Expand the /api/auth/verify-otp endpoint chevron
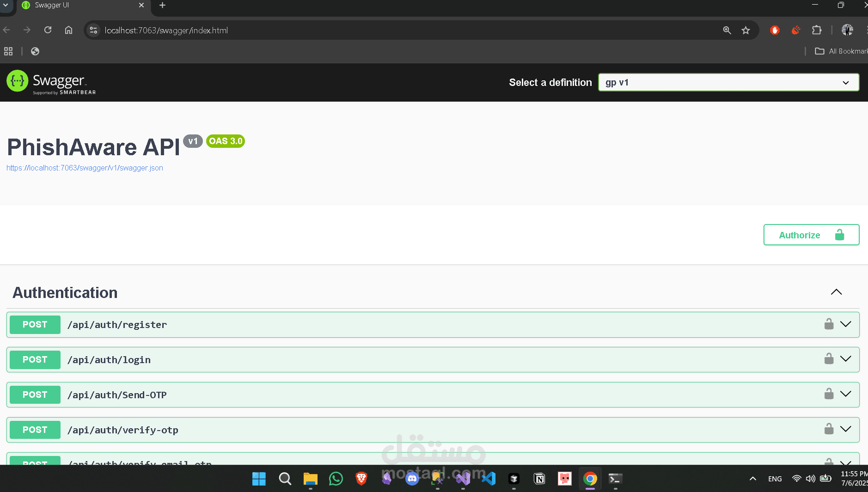 point(845,429)
